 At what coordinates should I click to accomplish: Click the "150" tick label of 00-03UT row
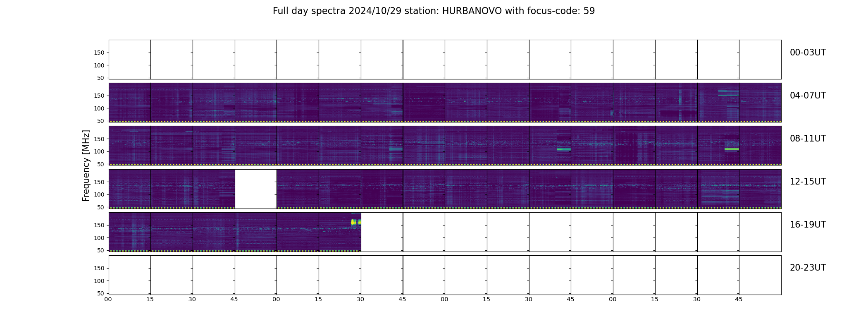coord(99,53)
